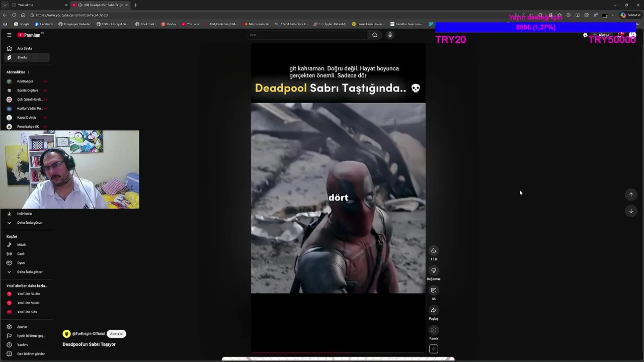This screenshot has width=644, height=362.
Task: Open browser settings three-dot menu
Action: click(x=613, y=15)
